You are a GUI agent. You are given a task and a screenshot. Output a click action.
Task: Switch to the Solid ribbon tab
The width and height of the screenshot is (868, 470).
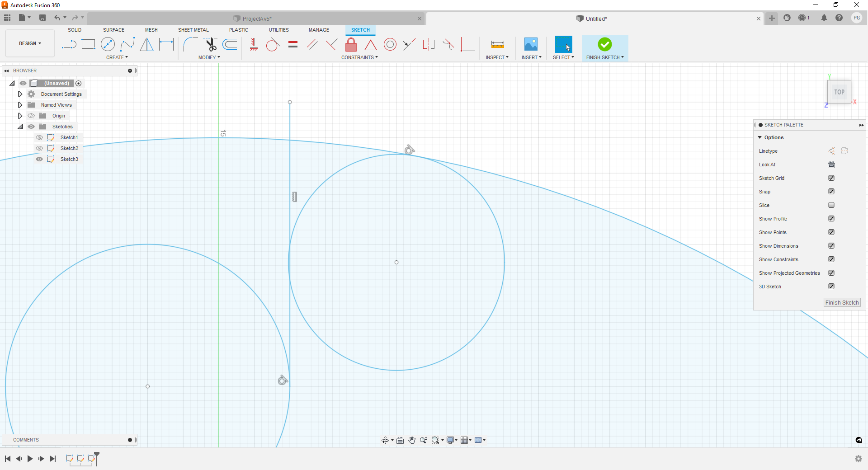(x=74, y=30)
